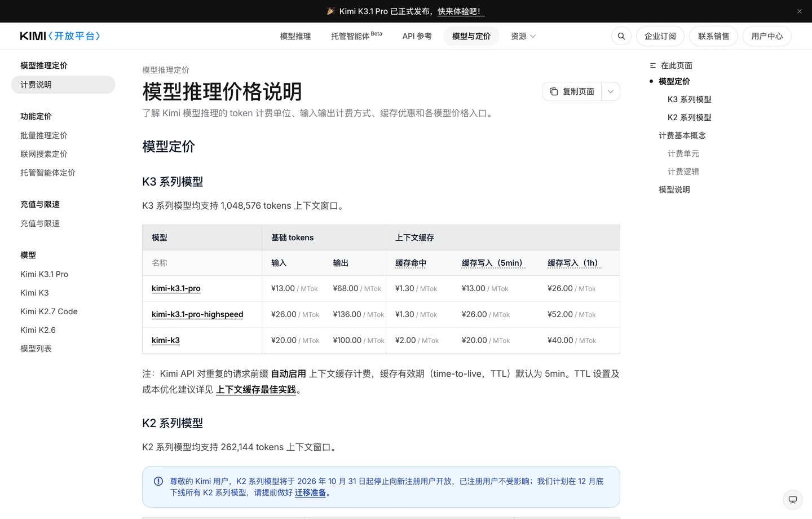The image size is (812, 519).
Task: Go to 托管智能体 Beta tab
Action: coord(356,36)
